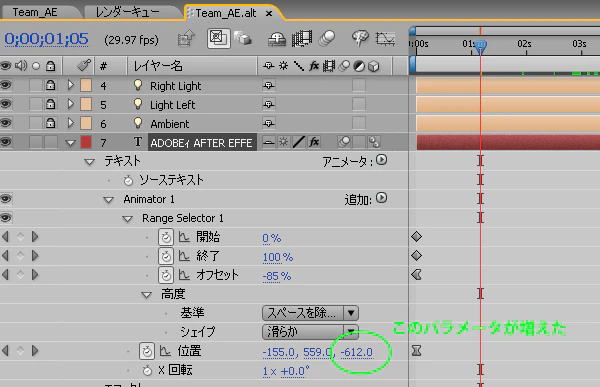Select the 位置 hourglass keyframe
600x387 pixels.
[416, 350]
